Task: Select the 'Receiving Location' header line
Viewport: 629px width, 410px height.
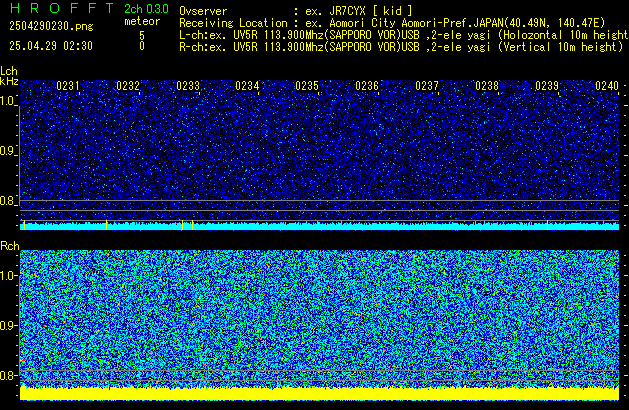Action: pyautogui.click(x=392, y=23)
